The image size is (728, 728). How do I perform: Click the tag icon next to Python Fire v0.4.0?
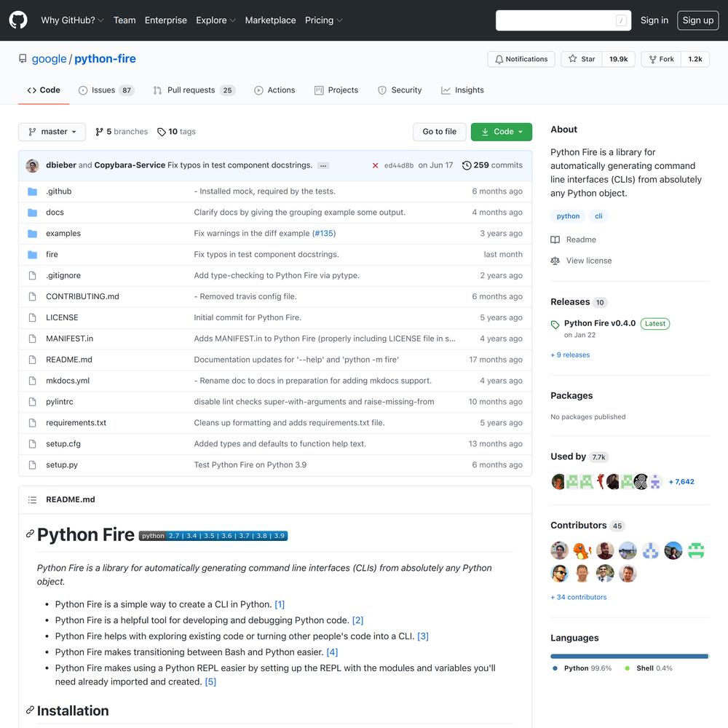555,325
